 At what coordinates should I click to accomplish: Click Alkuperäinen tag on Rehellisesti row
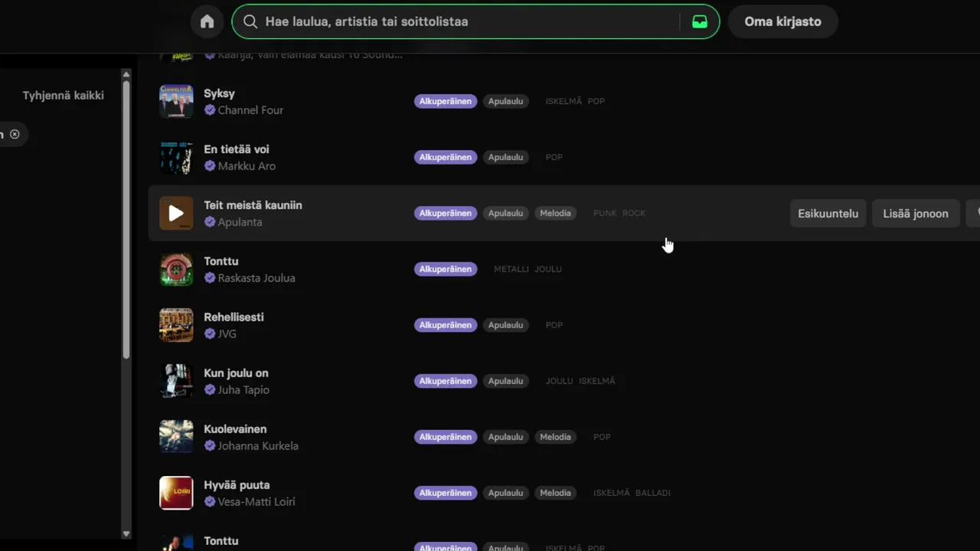coord(446,325)
